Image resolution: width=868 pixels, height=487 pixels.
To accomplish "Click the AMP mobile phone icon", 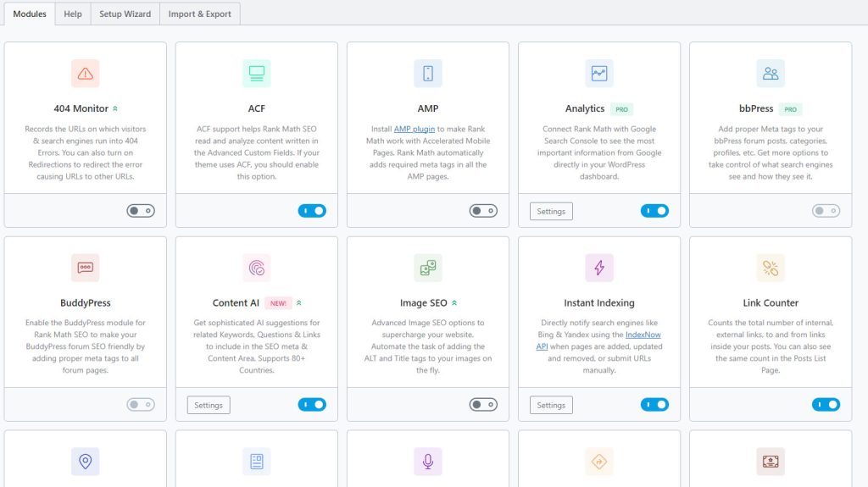I will (428, 73).
